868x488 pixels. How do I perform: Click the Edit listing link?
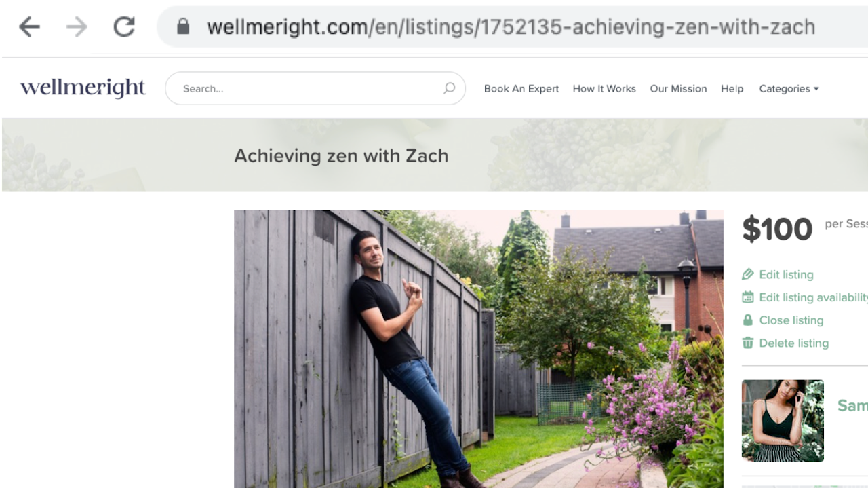point(786,274)
